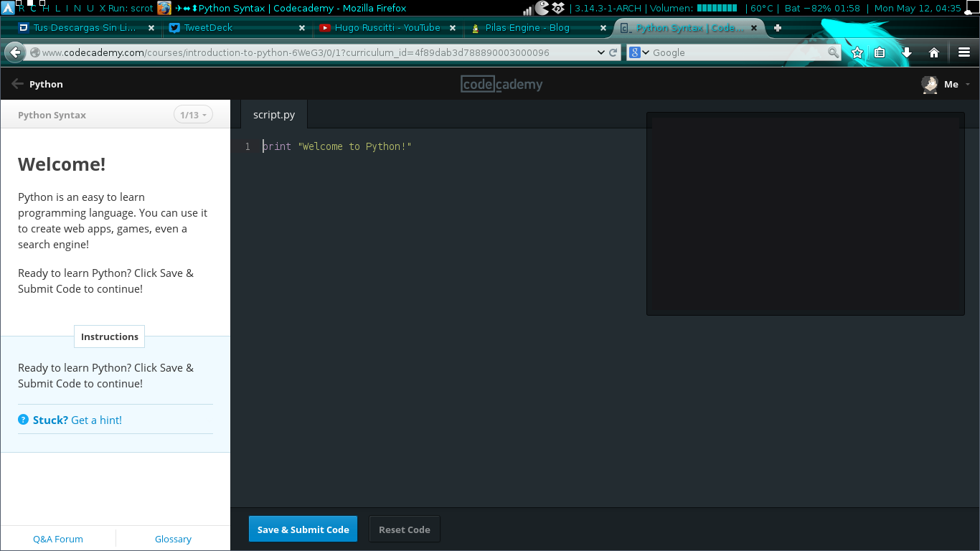Click the Reset Code button

405,529
